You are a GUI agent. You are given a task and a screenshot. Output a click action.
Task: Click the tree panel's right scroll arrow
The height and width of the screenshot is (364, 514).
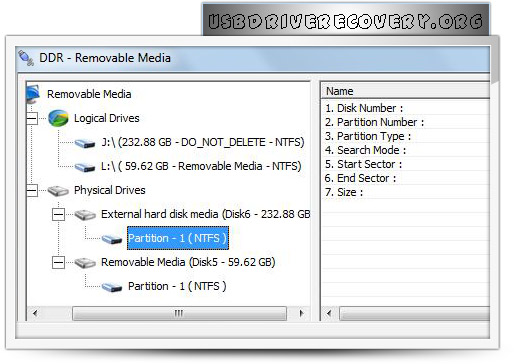click(x=301, y=313)
